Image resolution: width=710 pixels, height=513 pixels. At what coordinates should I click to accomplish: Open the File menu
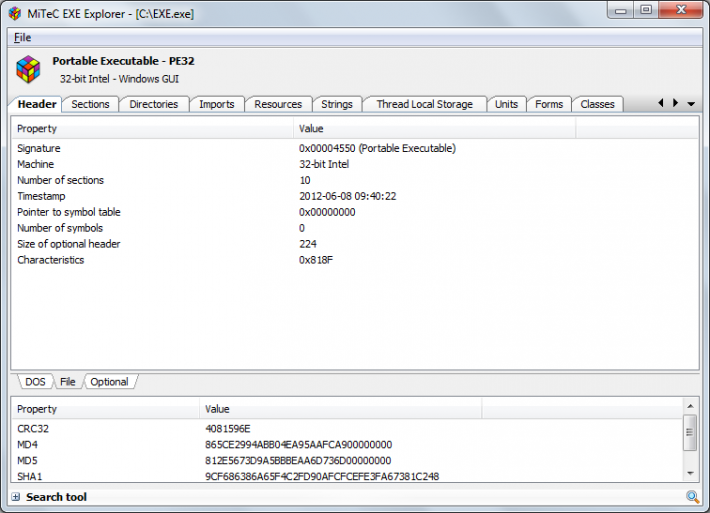(x=22, y=38)
